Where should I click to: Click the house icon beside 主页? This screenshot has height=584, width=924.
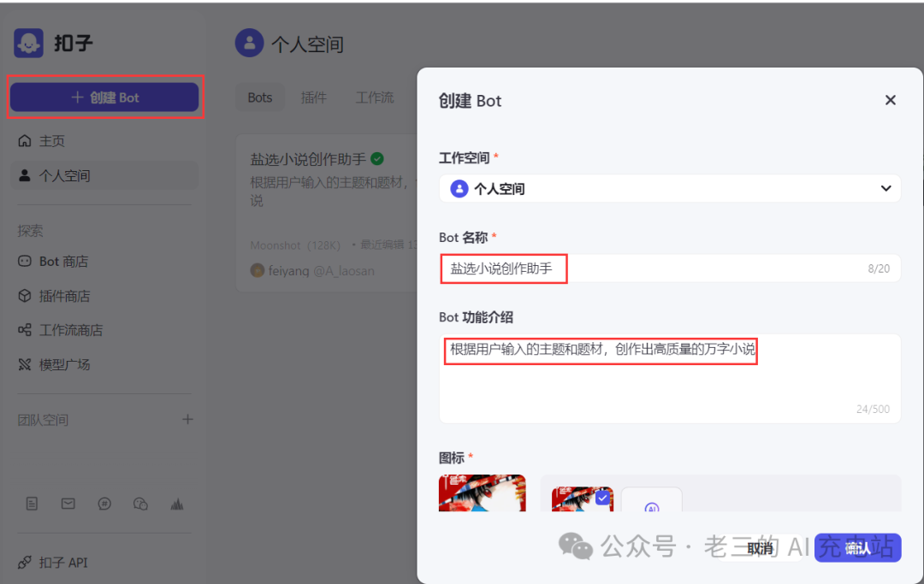25,141
